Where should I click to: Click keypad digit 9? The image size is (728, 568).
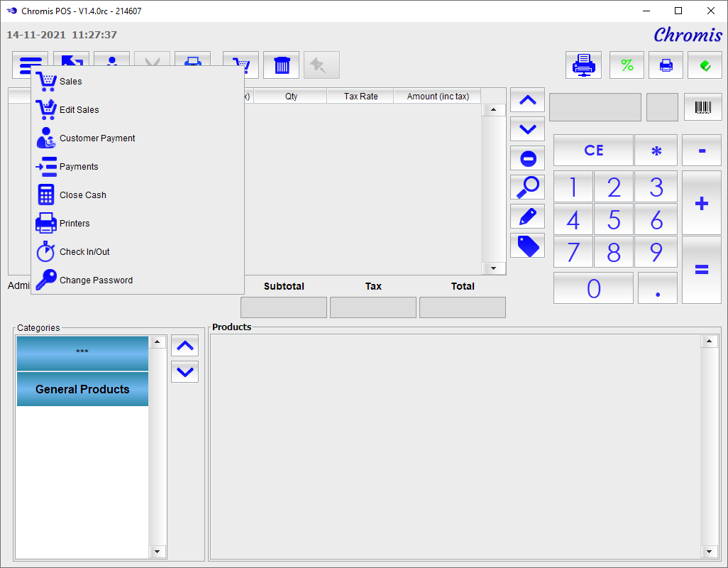pyautogui.click(x=656, y=252)
